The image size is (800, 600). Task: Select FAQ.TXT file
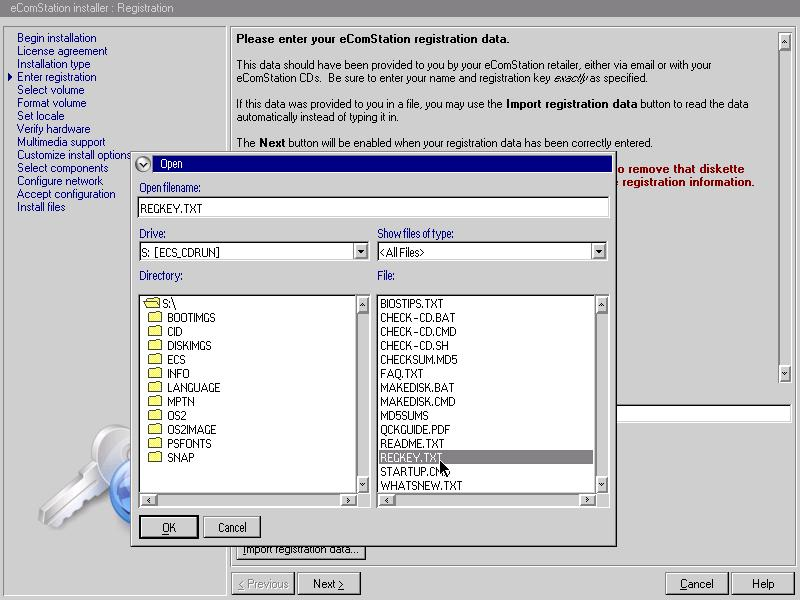tap(402, 373)
